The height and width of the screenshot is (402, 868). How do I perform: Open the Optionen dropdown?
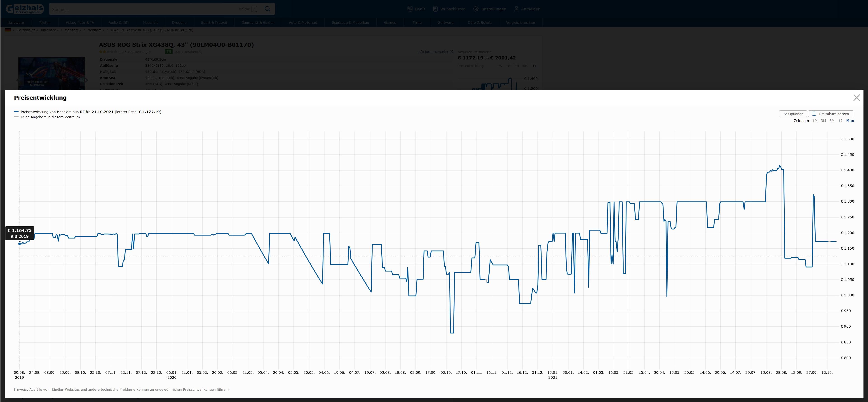[793, 114]
